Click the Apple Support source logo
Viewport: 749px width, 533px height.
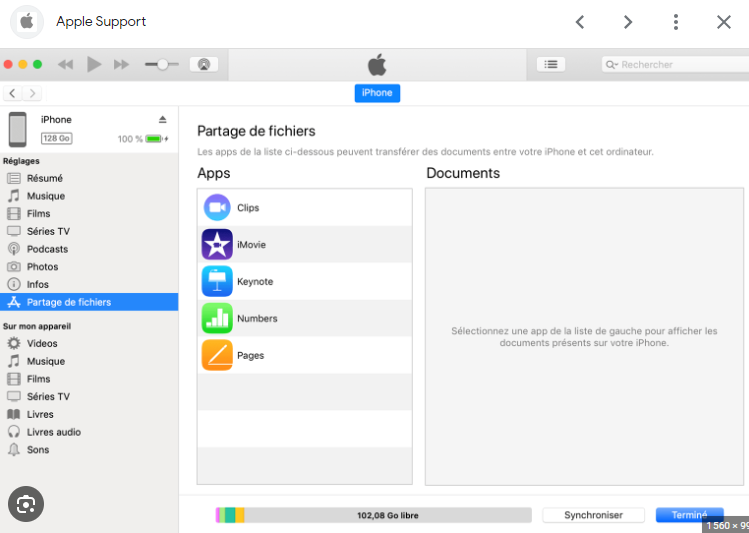pos(27,22)
